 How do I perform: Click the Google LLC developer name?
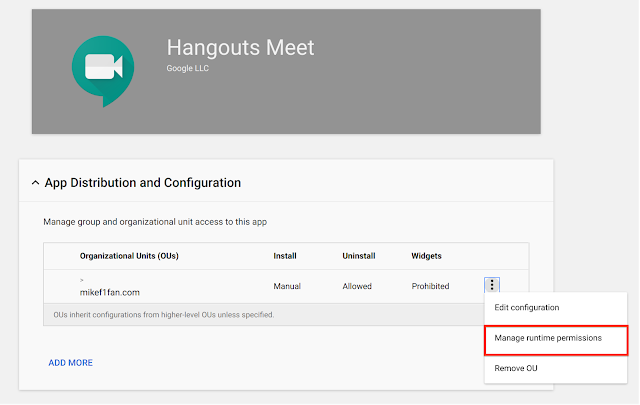click(188, 68)
